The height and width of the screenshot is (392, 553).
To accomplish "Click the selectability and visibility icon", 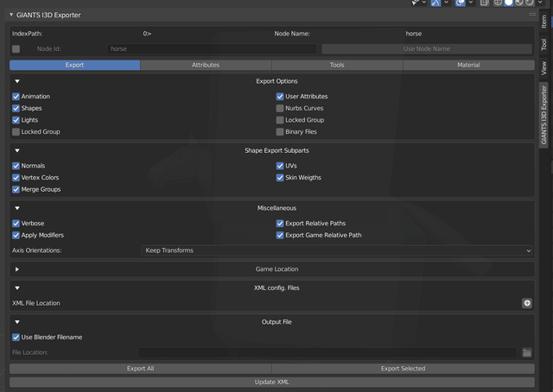I will 416,3.
